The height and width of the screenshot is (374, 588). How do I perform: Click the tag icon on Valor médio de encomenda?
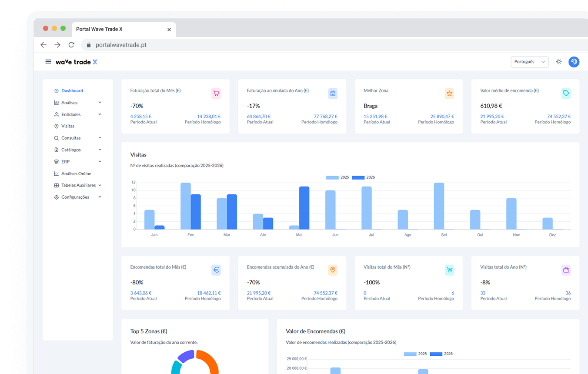click(x=566, y=93)
